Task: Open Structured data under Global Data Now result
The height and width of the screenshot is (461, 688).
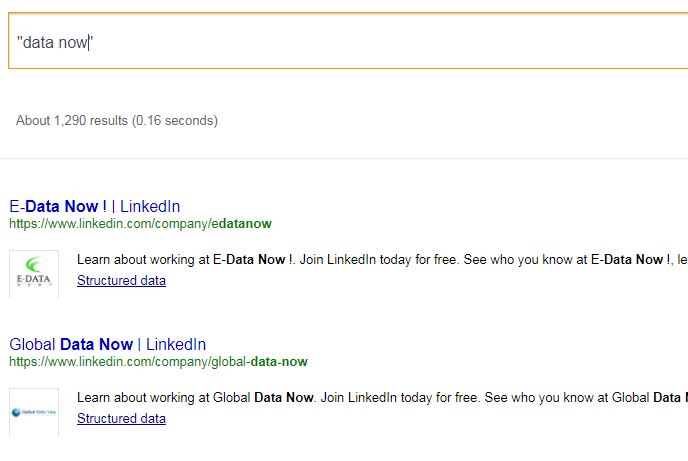Action: pos(121,418)
